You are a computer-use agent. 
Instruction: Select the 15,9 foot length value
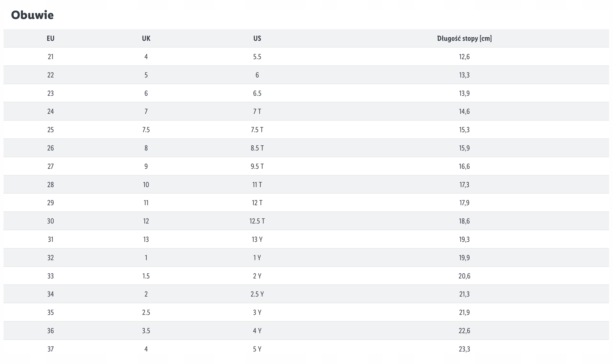464,148
